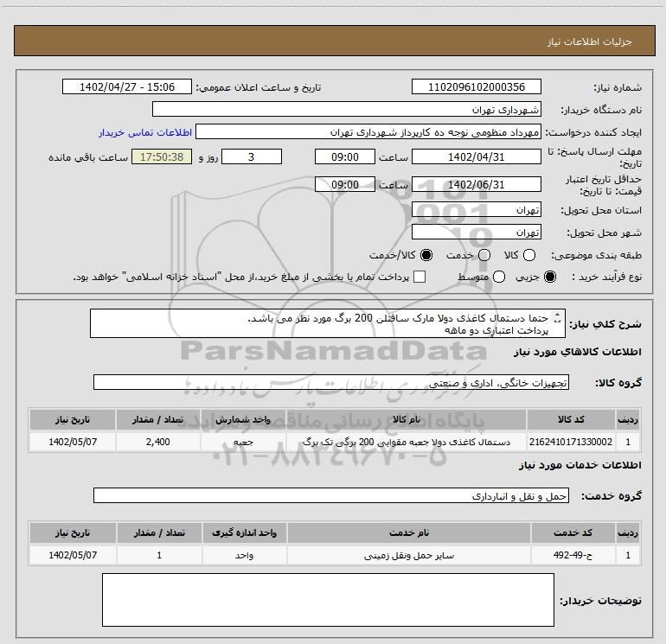Click the response deadline time 09:00 field
Screen dimensions: 666x644
[x=345, y=156]
